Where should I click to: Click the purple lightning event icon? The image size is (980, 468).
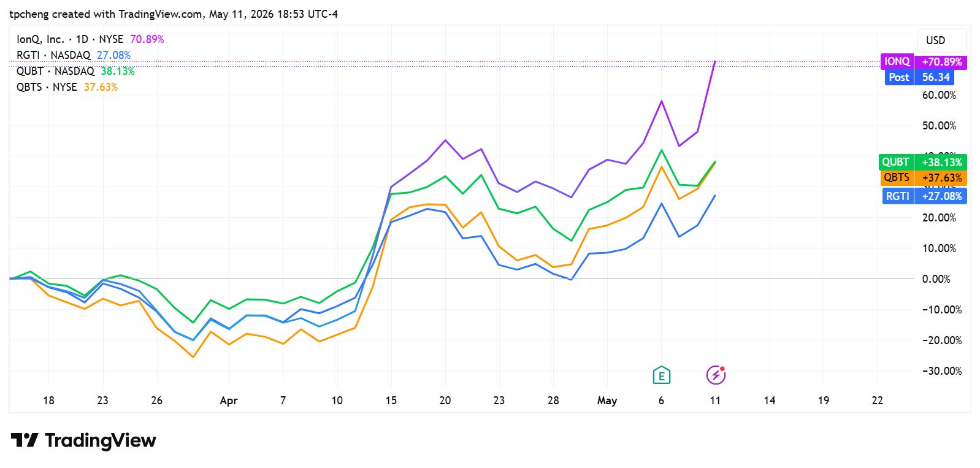point(716,375)
